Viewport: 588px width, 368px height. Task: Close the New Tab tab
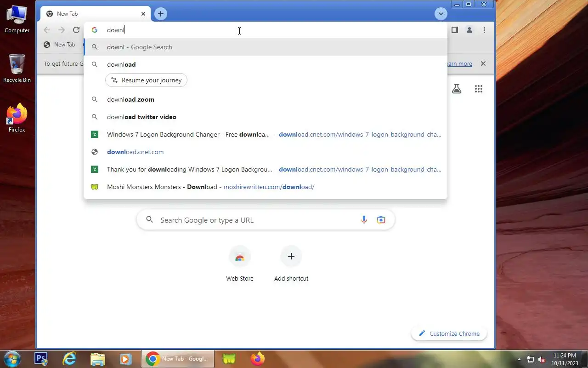tap(143, 14)
